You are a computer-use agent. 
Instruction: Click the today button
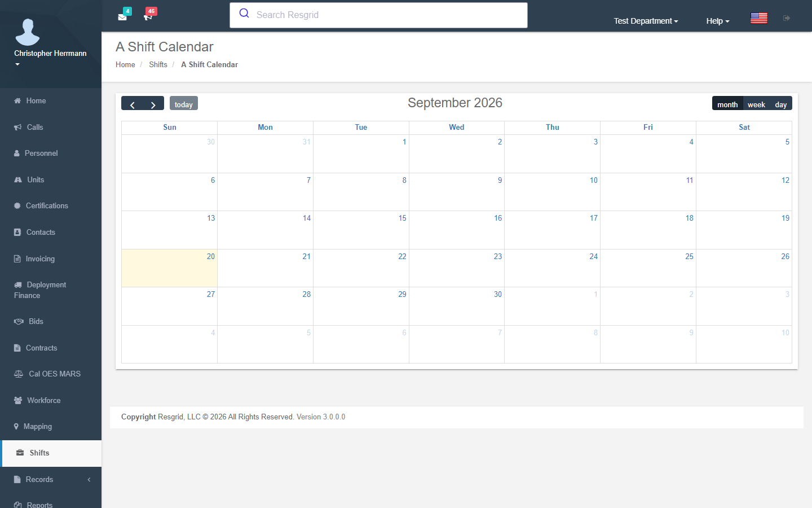[x=184, y=104]
